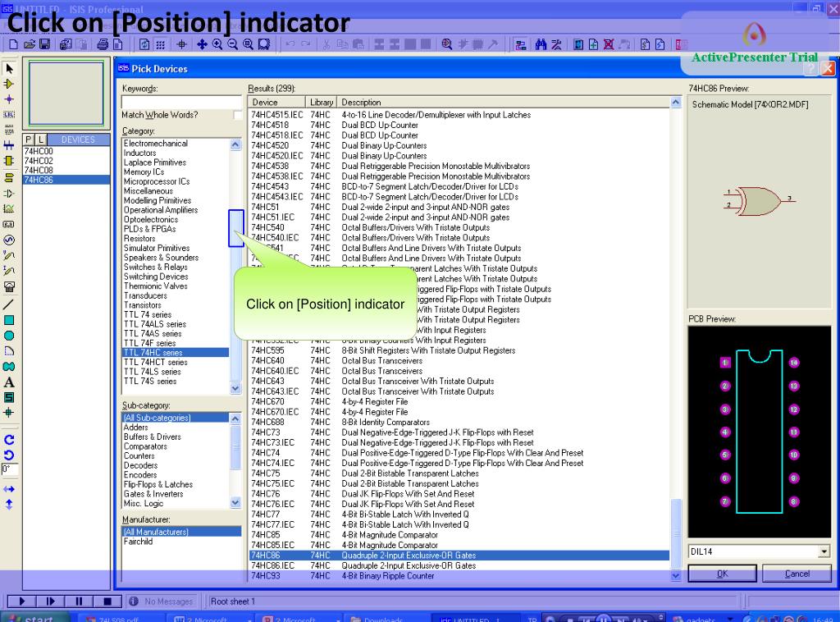The image size is (840, 622).
Task: Pause the simulation
Action: tap(80, 601)
